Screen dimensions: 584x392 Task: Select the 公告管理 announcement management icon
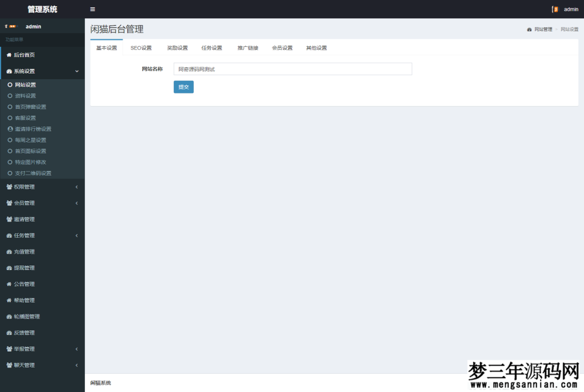(8, 284)
